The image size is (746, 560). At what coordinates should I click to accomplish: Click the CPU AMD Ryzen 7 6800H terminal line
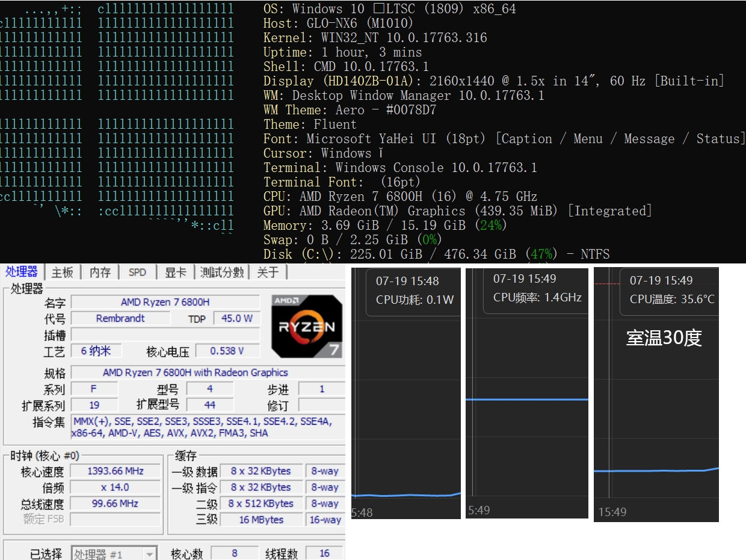coord(400,197)
